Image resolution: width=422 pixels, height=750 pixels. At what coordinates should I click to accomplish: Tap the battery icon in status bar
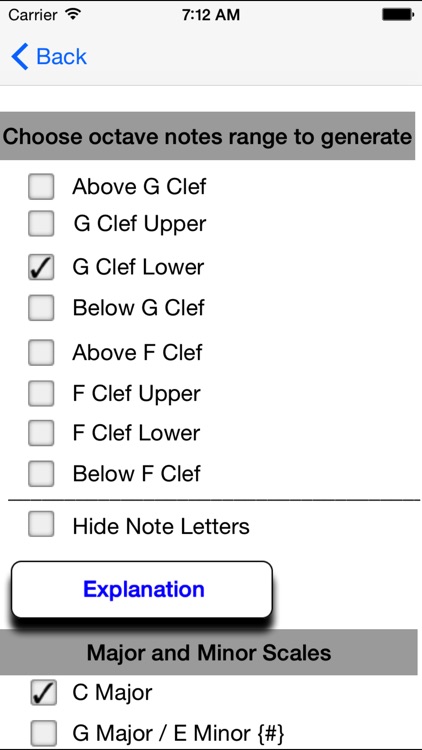click(398, 15)
